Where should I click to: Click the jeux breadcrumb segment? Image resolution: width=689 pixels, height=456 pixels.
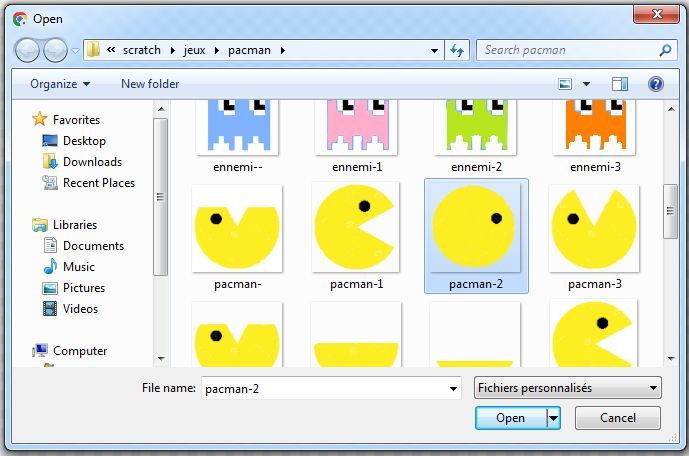[x=194, y=50]
